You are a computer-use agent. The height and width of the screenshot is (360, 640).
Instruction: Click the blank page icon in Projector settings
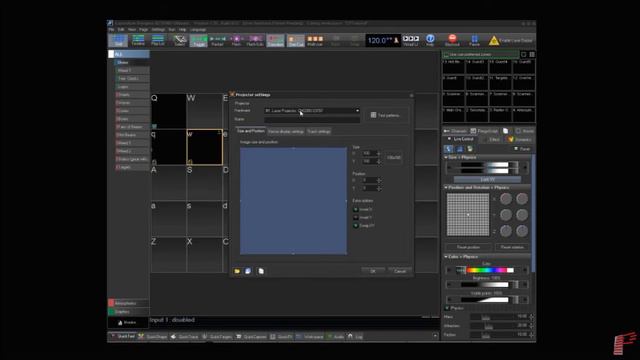tap(261, 271)
